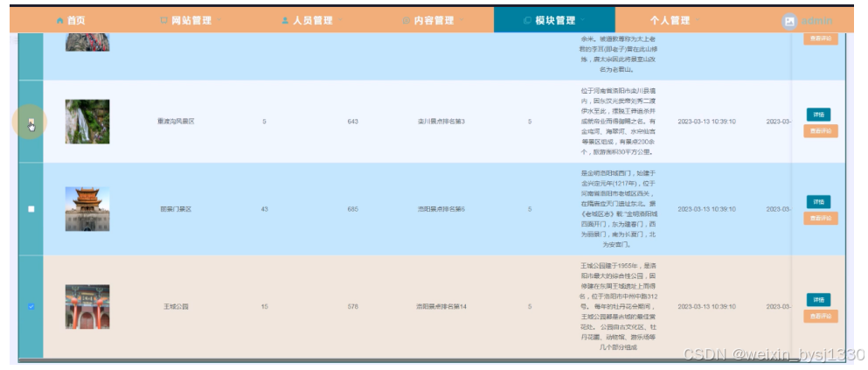
Task: Click the 王城公园 description paragraph
Action: coord(618,306)
